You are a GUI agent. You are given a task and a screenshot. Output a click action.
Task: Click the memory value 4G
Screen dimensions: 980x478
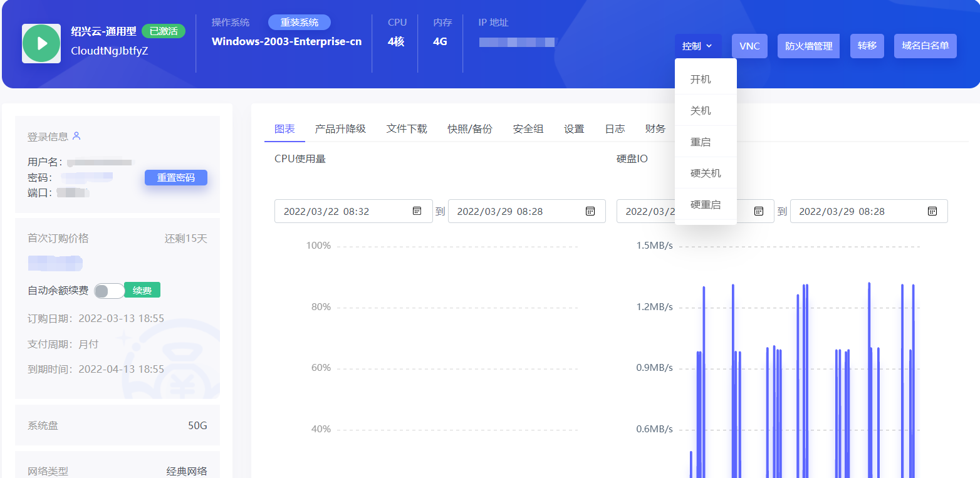(x=440, y=42)
